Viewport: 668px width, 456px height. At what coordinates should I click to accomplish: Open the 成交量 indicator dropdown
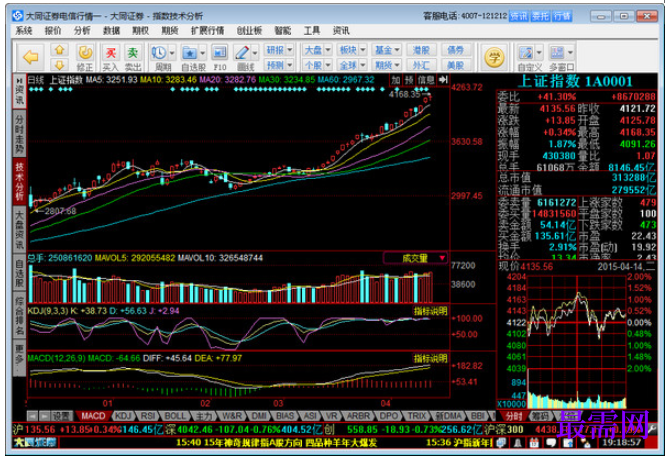tap(442, 258)
